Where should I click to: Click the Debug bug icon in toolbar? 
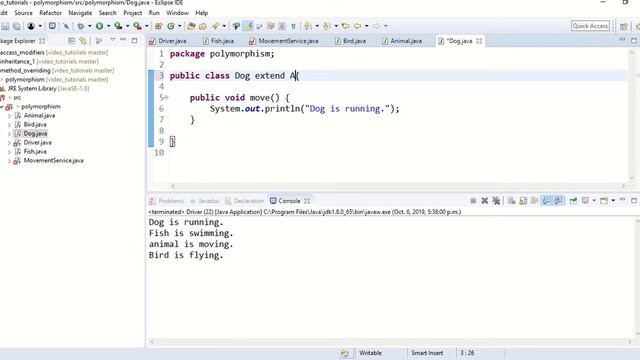pyautogui.click(x=81, y=26)
